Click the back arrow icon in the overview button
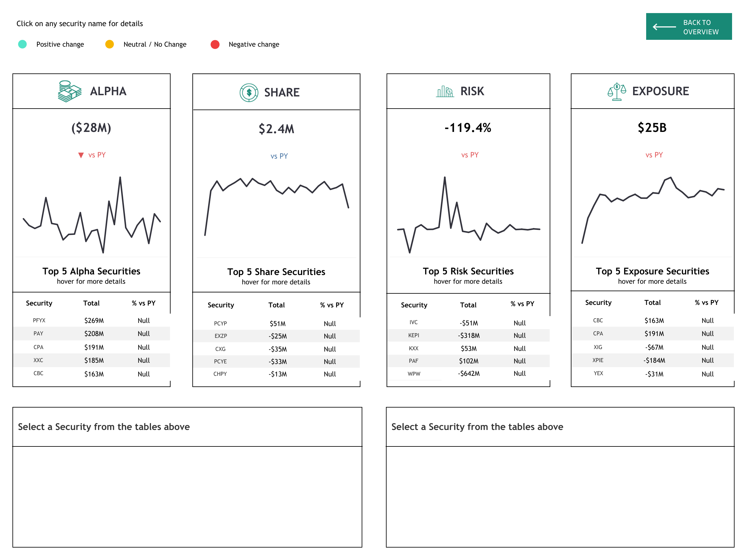 click(x=664, y=27)
